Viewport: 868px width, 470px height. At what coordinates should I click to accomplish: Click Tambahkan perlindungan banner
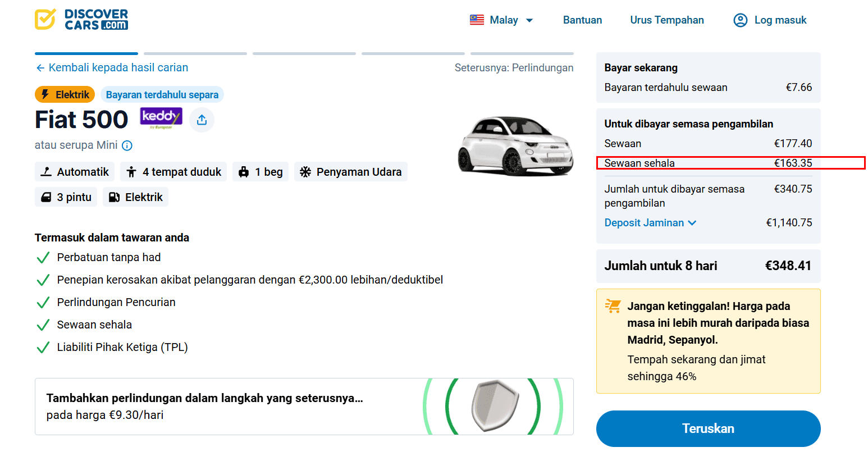click(x=304, y=407)
